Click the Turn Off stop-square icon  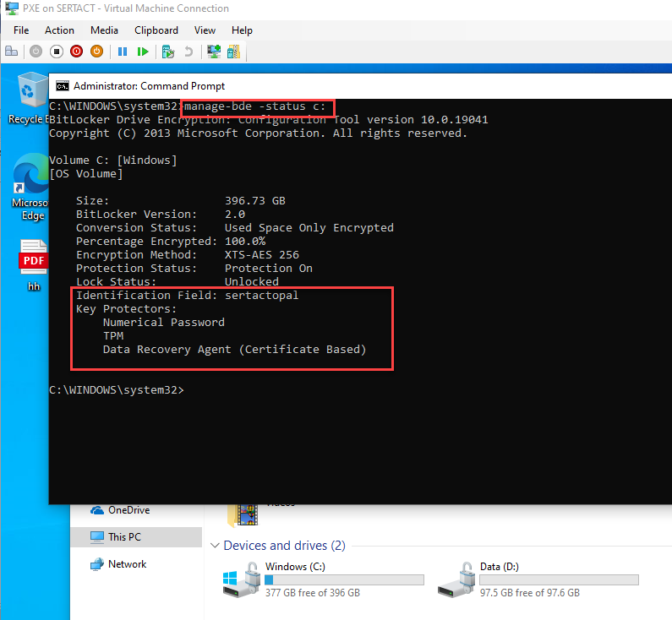pos(57,52)
